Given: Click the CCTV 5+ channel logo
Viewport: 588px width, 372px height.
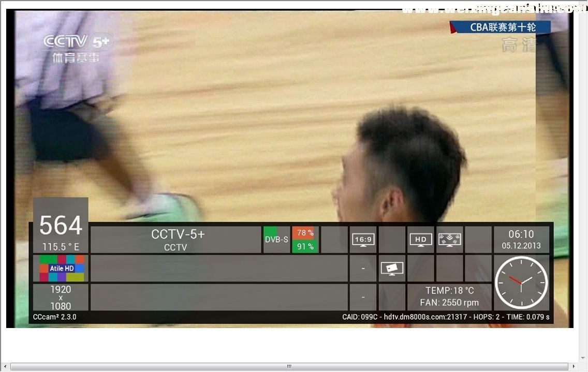Looking at the screenshot, I should pyautogui.click(x=77, y=49).
